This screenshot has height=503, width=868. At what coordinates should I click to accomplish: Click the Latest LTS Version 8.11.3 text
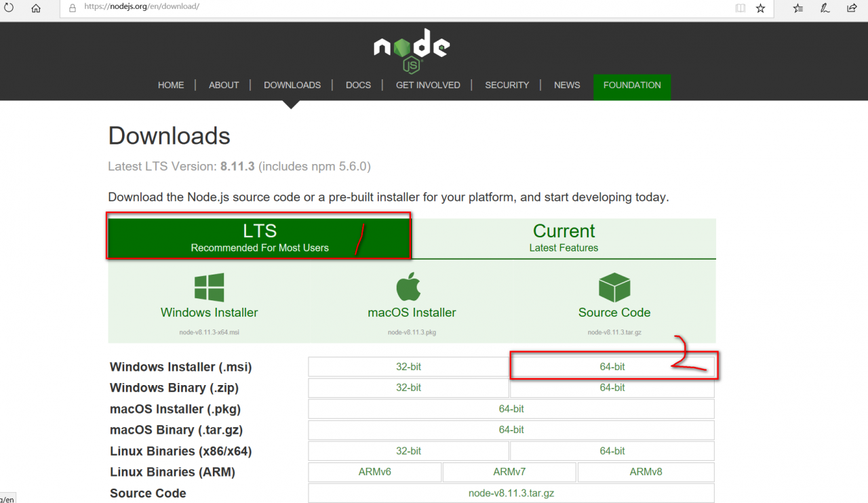coord(239,166)
